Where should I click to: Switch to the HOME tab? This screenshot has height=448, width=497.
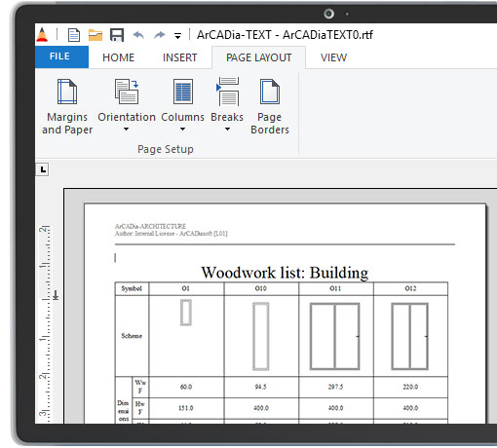[x=118, y=57]
